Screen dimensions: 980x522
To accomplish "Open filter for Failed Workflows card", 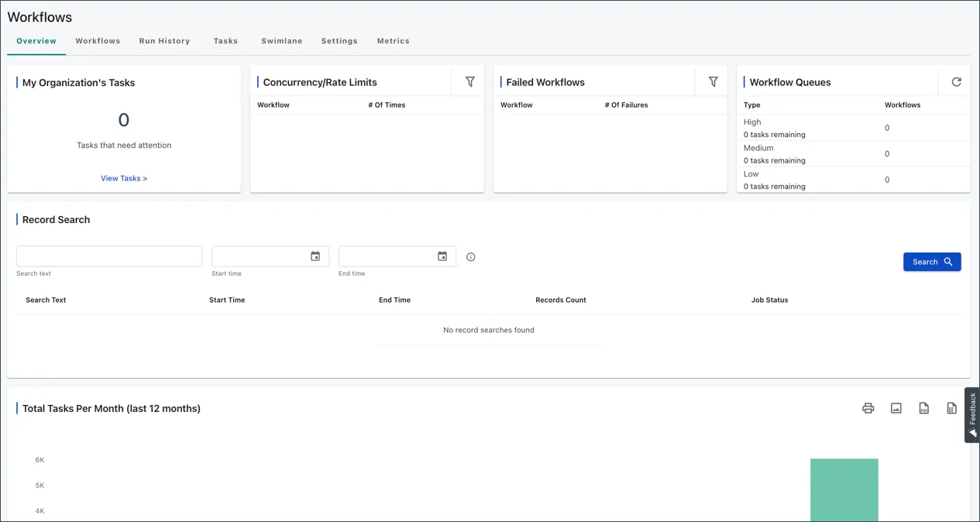I will coord(713,81).
